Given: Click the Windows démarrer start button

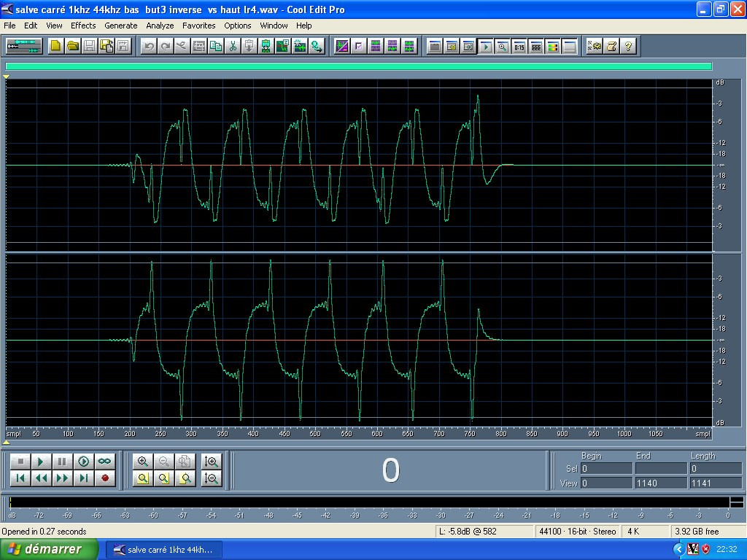Looking at the screenshot, I should pyautogui.click(x=44, y=549).
